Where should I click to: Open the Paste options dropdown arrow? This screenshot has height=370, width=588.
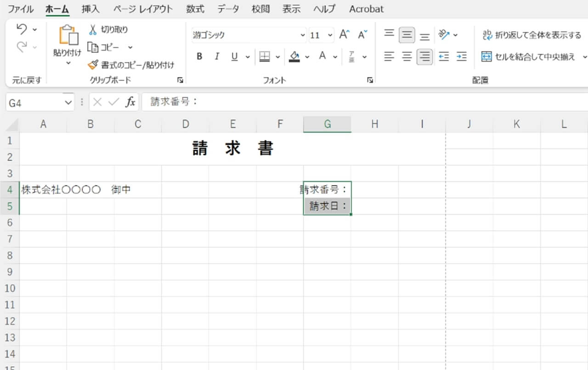pos(68,63)
